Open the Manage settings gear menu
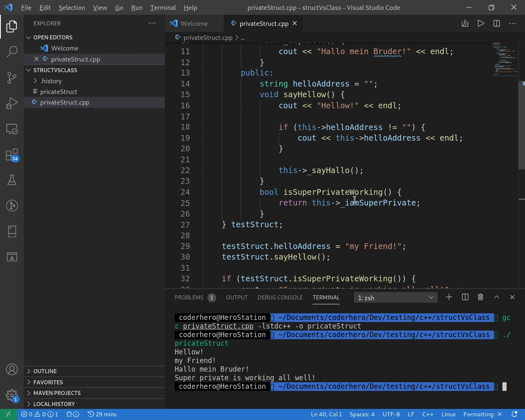 tap(12, 393)
